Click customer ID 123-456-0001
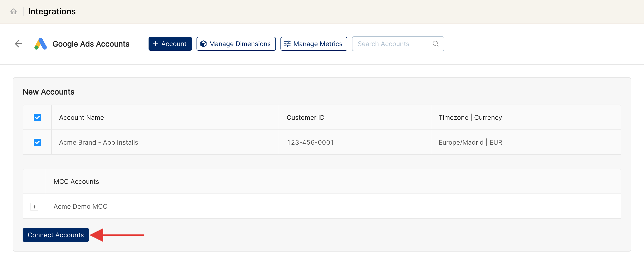 point(310,143)
